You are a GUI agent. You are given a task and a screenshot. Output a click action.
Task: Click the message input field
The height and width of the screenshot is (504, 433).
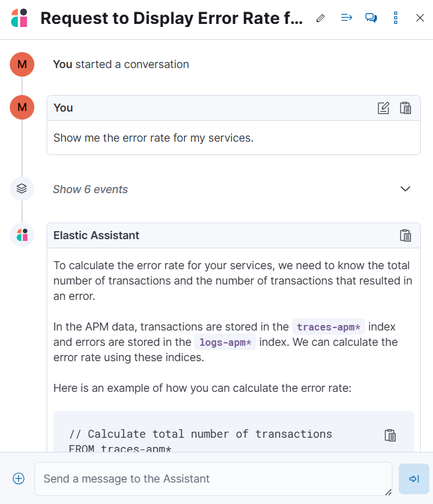coord(213,479)
